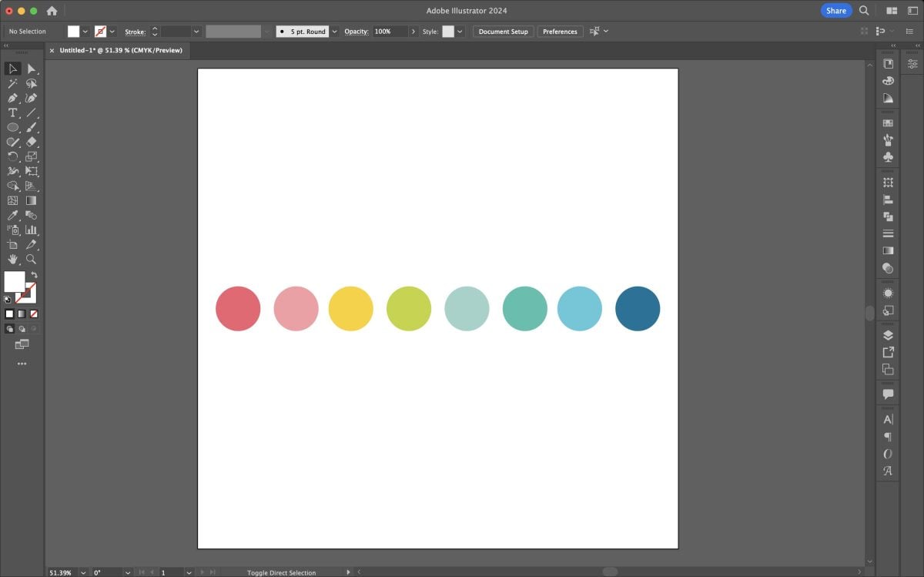Select the Slice tool

tap(32, 244)
